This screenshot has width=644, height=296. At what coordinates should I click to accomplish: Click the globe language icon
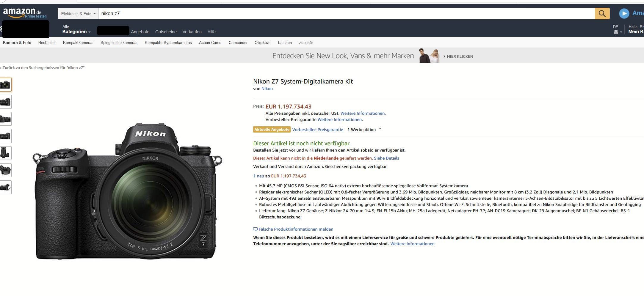(616, 32)
